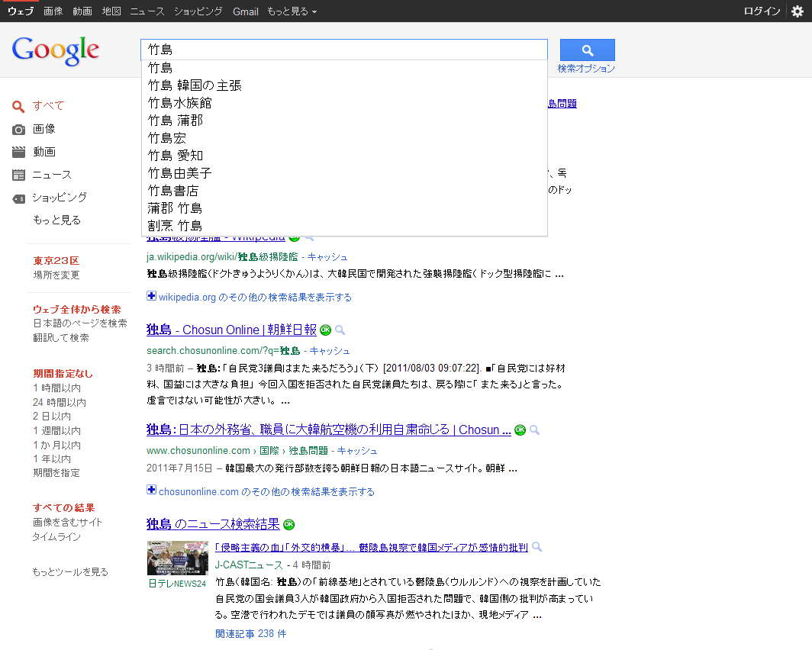The image size is (812, 650).
Task: Select suggestion 竹島水族館
Action: [x=344, y=103]
